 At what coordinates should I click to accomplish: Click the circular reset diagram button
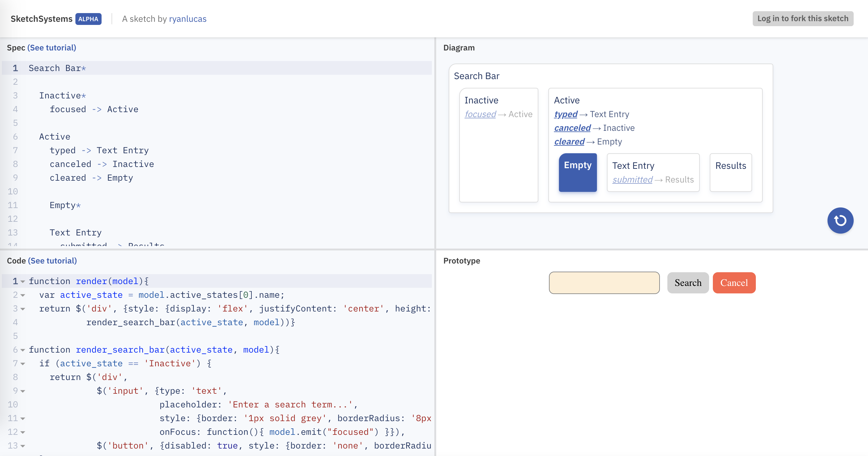[840, 221]
